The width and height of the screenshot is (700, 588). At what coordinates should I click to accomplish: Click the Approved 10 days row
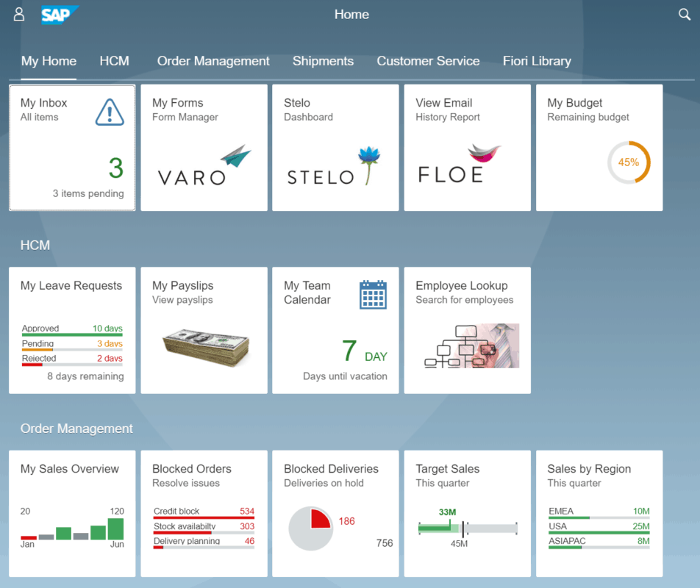coord(72,330)
